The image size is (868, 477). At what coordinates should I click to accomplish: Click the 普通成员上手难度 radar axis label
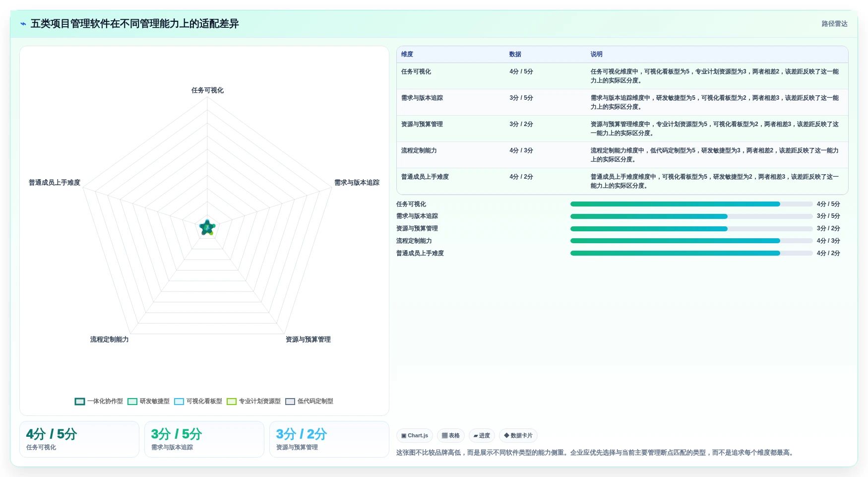pyautogui.click(x=55, y=183)
